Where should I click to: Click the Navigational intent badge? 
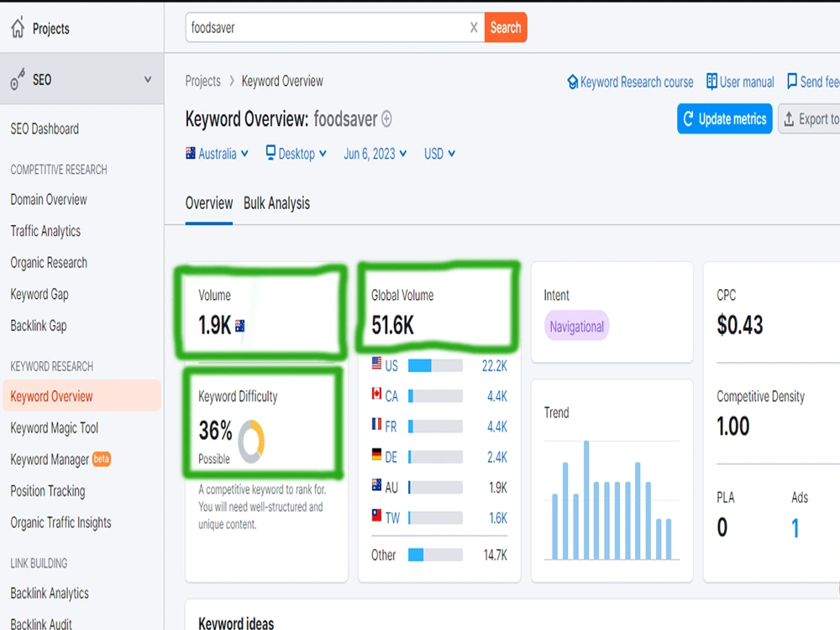tap(576, 326)
